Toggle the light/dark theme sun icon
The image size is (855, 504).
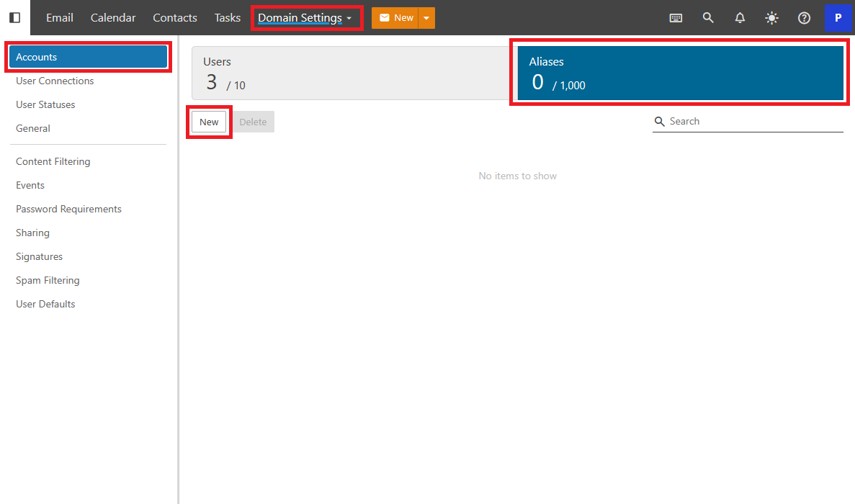click(x=771, y=18)
